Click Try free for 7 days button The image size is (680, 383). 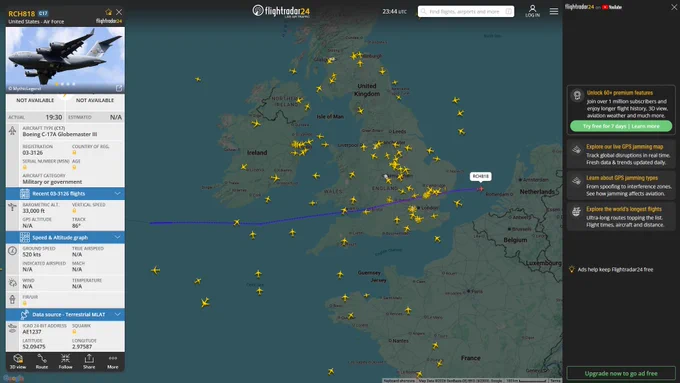pyautogui.click(x=621, y=126)
